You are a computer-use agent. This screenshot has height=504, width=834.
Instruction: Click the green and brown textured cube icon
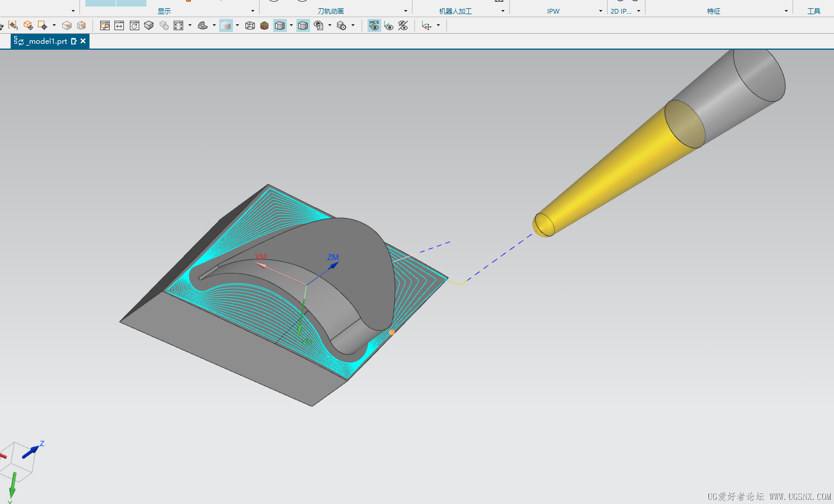(x=264, y=25)
